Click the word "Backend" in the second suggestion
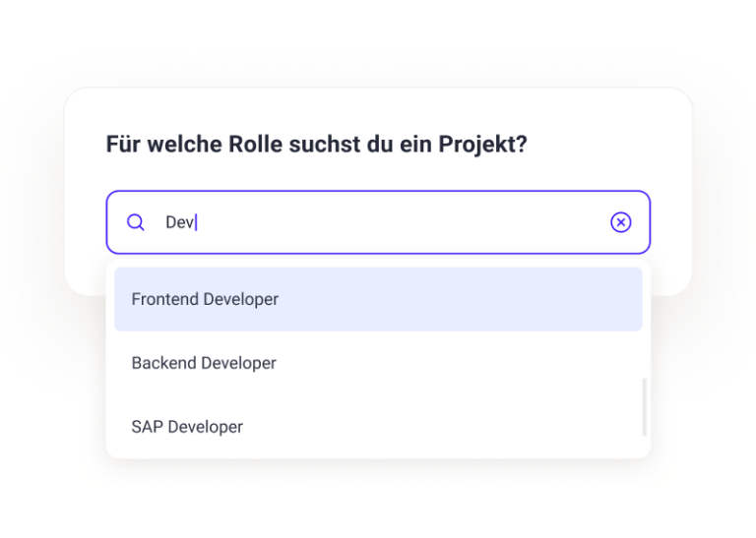Image resolution: width=756 pixels, height=538 pixels. coord(164,363)
